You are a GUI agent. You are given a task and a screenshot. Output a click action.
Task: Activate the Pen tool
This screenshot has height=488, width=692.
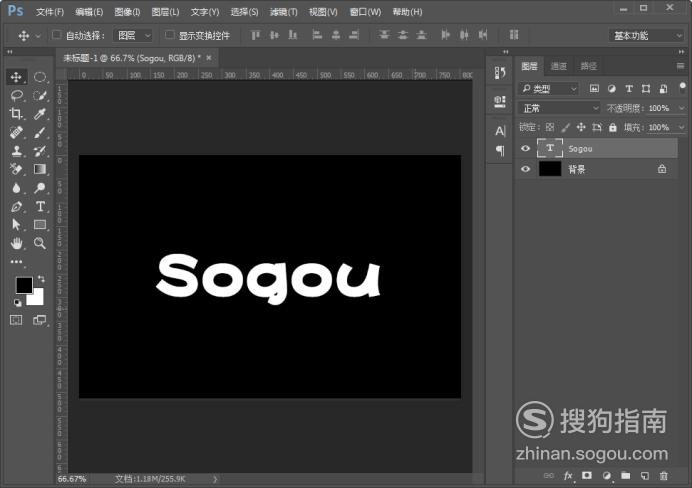coord(16,206)
